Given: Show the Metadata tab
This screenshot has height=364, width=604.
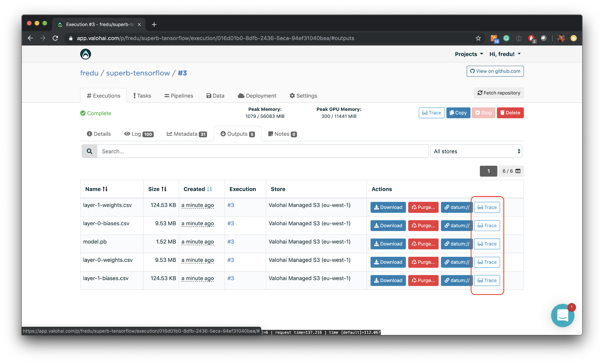Looking at the screenshot, I should (x=187, y=134).
